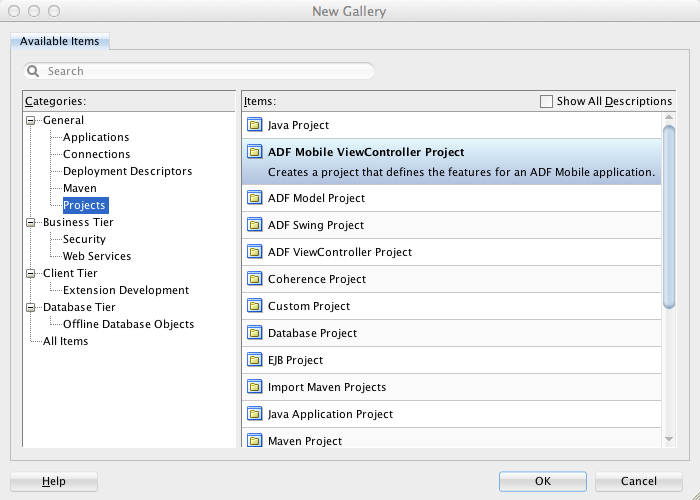Click the Coherence Project icon
This screenshot has width=700, height=500.
[254, 279]
